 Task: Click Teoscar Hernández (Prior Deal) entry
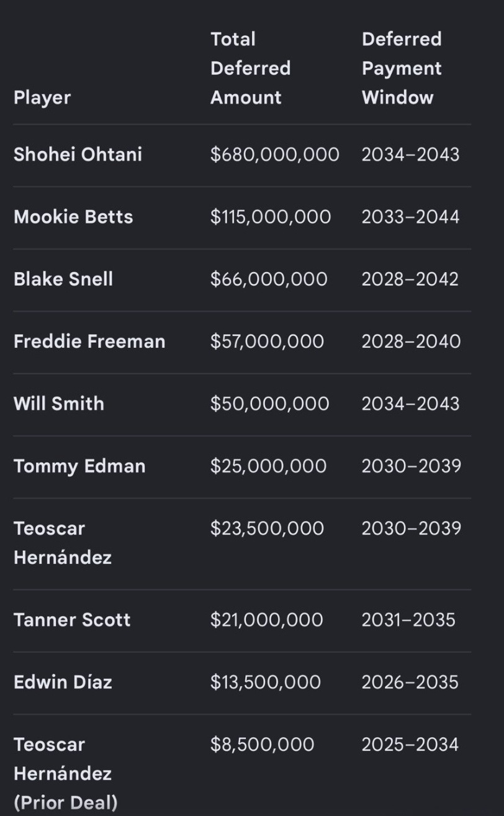tap(65, 774)
